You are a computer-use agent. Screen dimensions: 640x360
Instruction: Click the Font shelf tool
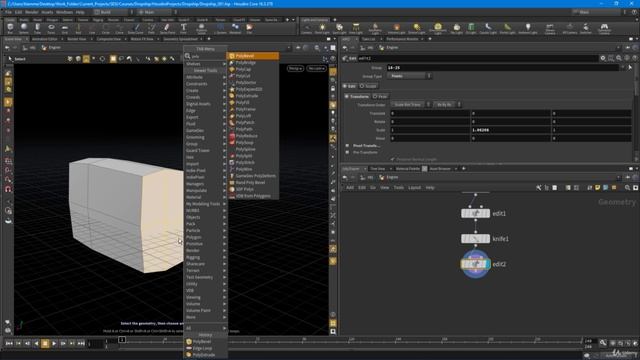point(183,29)
